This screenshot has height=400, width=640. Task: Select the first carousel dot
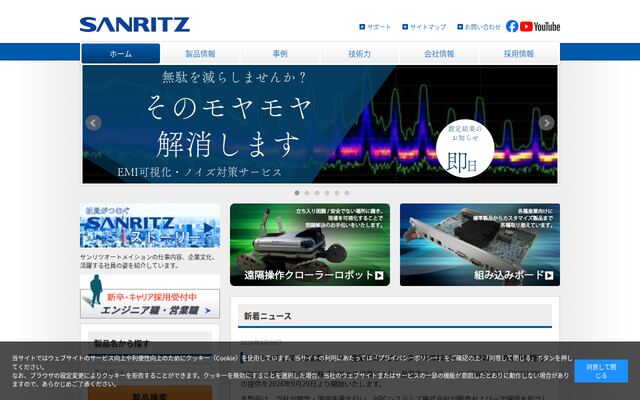297,193
